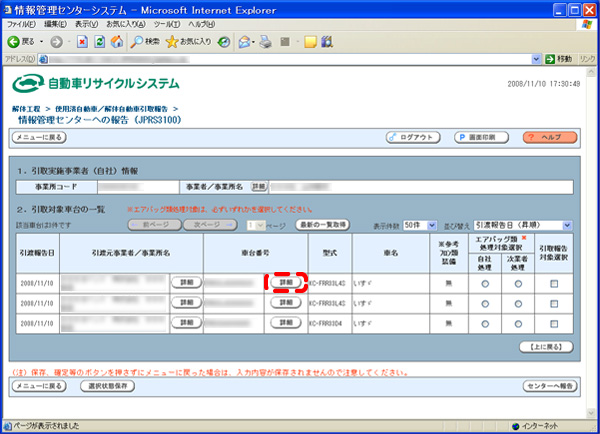Click the Edit page icon
Screen dimensions: 600x434
tap(285, 42)
